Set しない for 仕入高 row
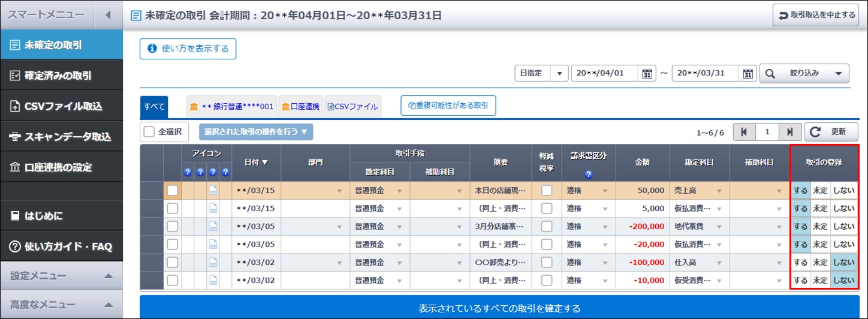868x319 pixels. (x=844, y=263)
